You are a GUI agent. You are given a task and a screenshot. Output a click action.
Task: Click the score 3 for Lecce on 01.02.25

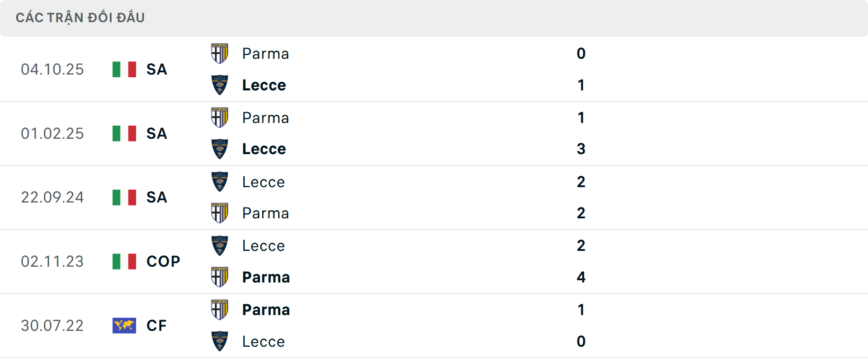pyautogui.click(x=581, y=149)
